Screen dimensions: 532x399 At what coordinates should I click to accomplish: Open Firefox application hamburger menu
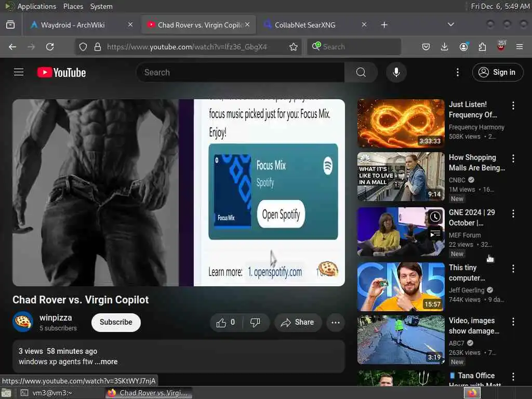coord(520,47)
